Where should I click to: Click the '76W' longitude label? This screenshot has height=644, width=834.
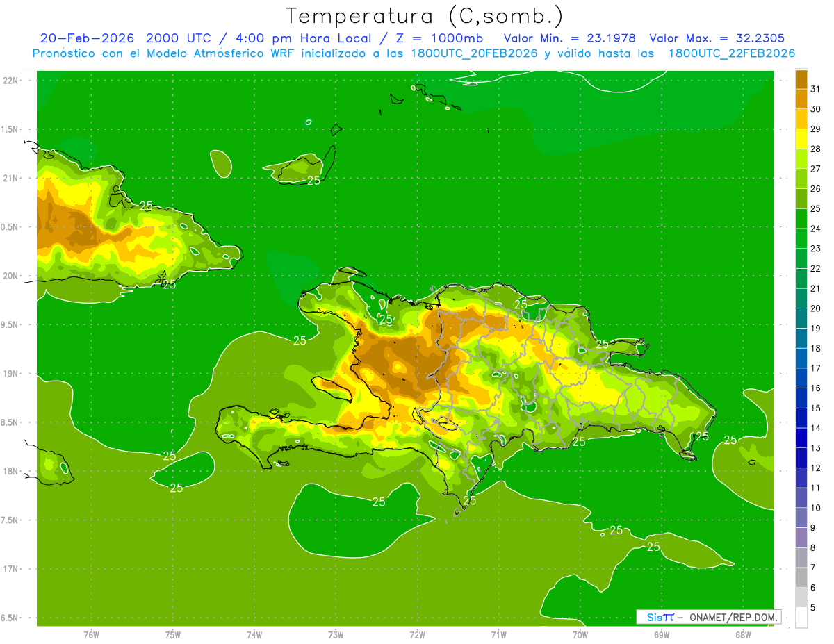click(91, 635)
